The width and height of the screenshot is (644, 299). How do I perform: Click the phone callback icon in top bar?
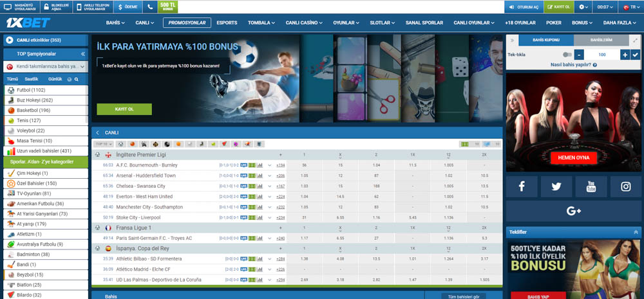(150, 7)
